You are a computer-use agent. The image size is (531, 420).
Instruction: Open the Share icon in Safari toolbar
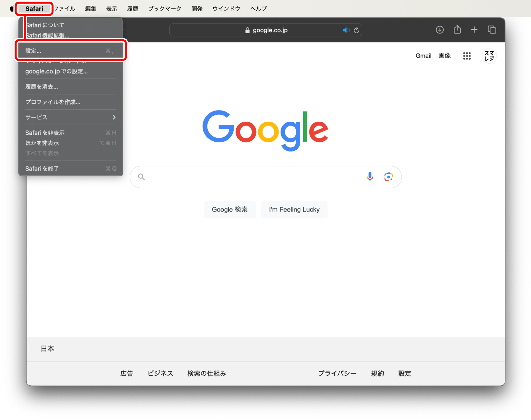(457, 30)
